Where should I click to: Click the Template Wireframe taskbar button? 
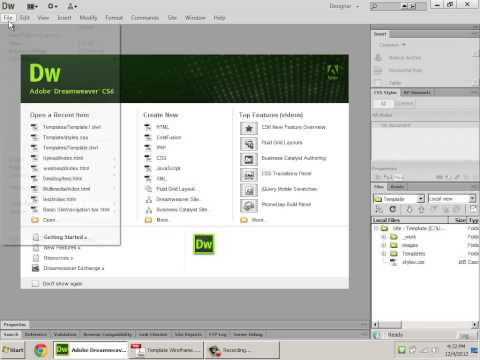point(166,350)
